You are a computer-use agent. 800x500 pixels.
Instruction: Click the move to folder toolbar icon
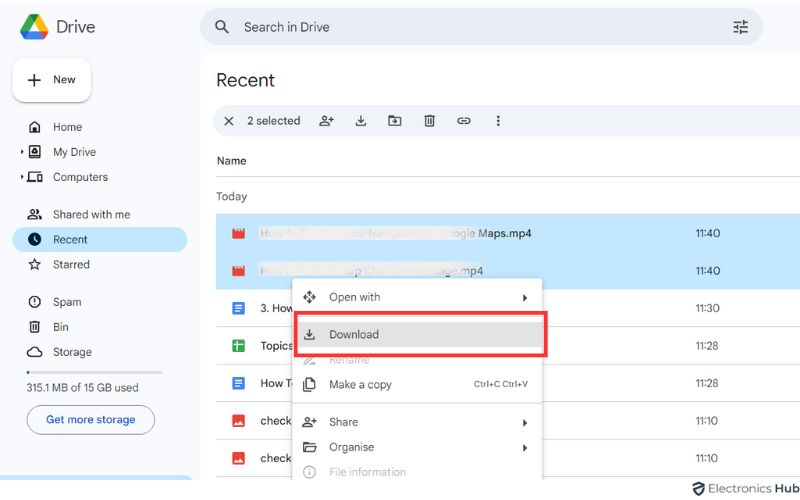click(x=395, y=121)
